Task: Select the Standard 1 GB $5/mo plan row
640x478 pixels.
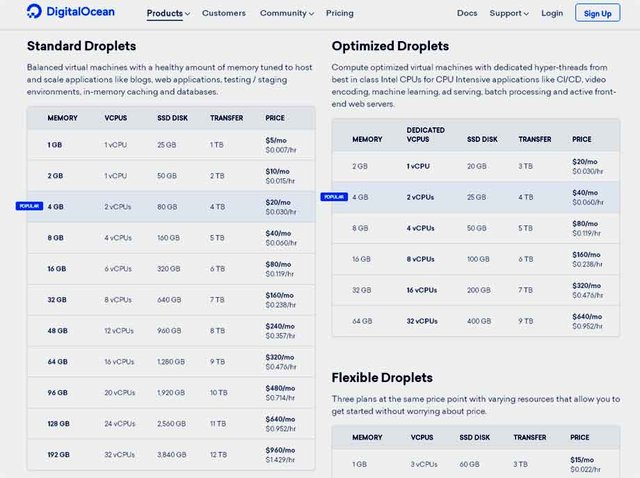Action: pyautogui.click(x=171, y=145)
